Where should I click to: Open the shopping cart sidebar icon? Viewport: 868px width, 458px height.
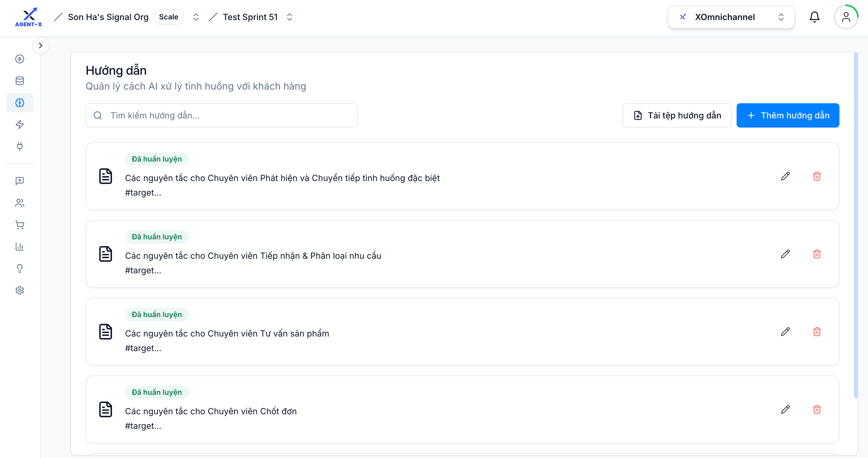click(x=19, y=225)
